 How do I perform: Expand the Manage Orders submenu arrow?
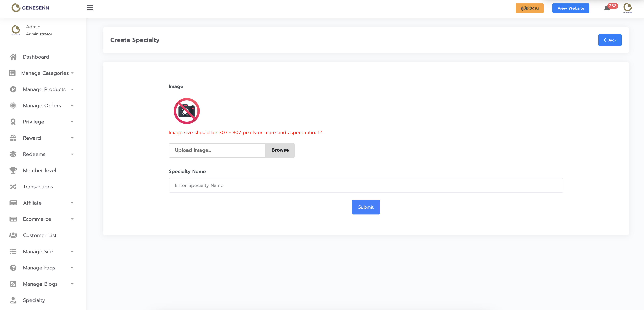(x=72, y=106)
